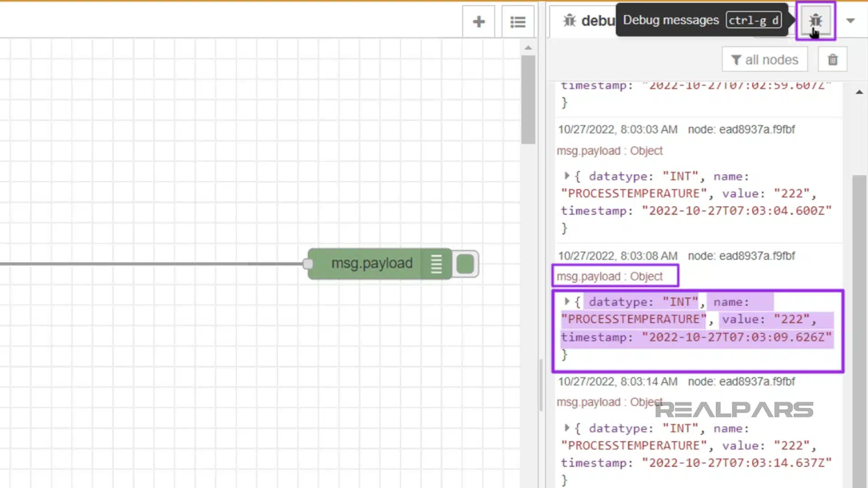Clear debug messages with the trash icon

[x=832, y=60]
